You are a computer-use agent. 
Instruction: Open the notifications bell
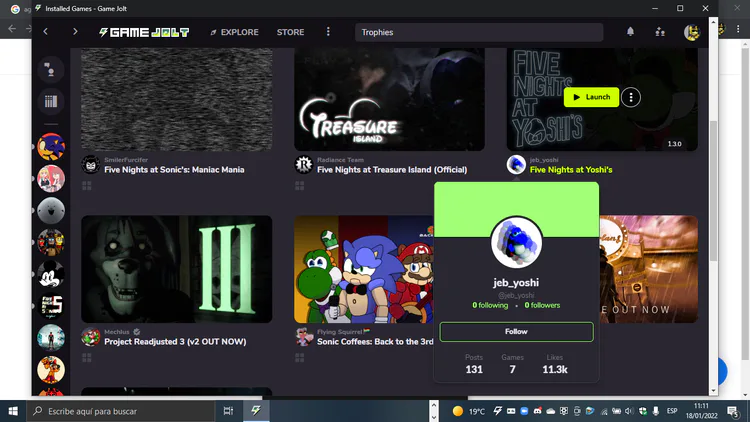click(630, 32)
